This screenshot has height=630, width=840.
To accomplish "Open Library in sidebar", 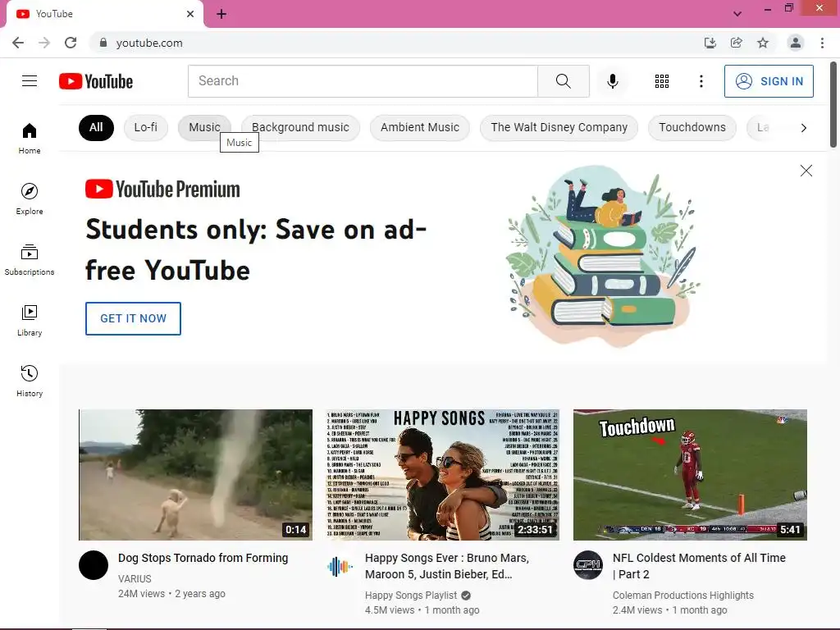I will coord(30,321).
